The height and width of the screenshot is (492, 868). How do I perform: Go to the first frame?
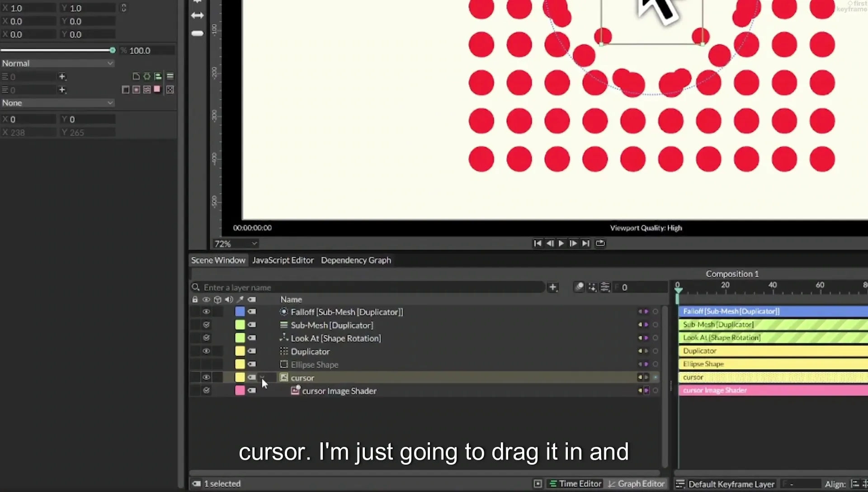(x=538, y=243)
